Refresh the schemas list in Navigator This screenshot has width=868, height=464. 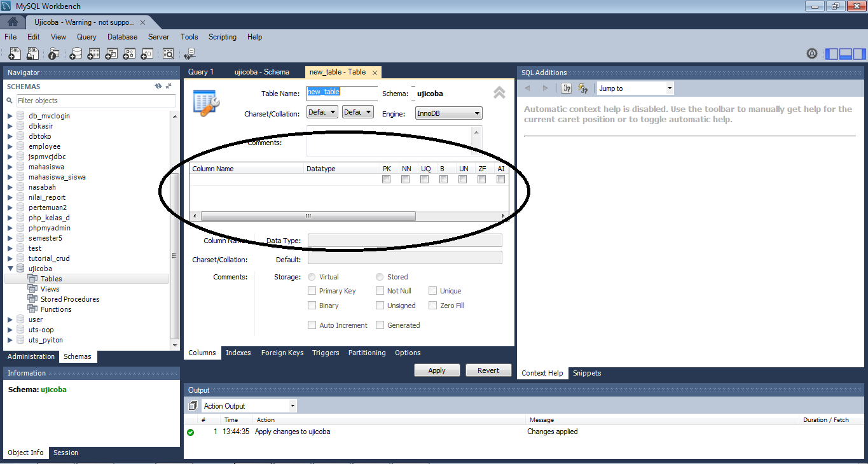160,86
